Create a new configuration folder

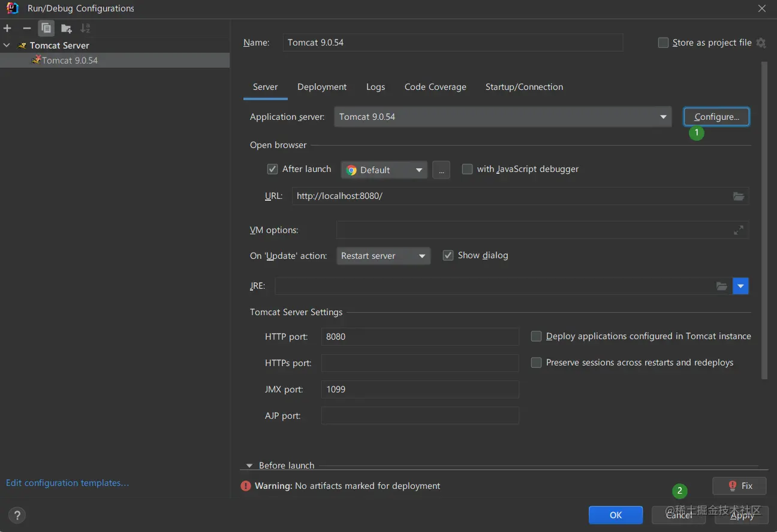[x=66, y=28]
